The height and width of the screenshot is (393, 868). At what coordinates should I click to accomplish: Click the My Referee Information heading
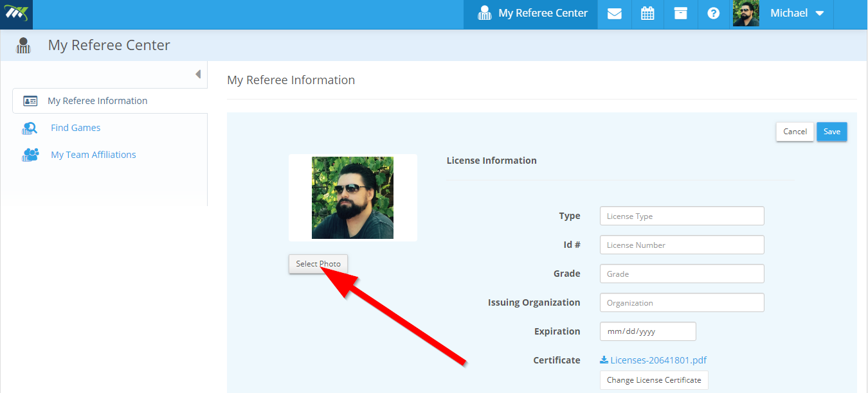click(x=291, y=80)
